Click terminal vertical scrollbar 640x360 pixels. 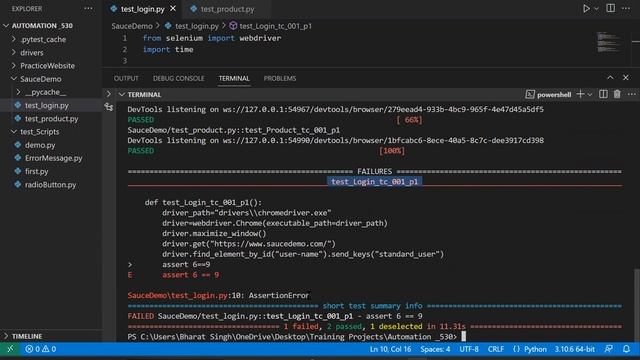coord(637,304)
